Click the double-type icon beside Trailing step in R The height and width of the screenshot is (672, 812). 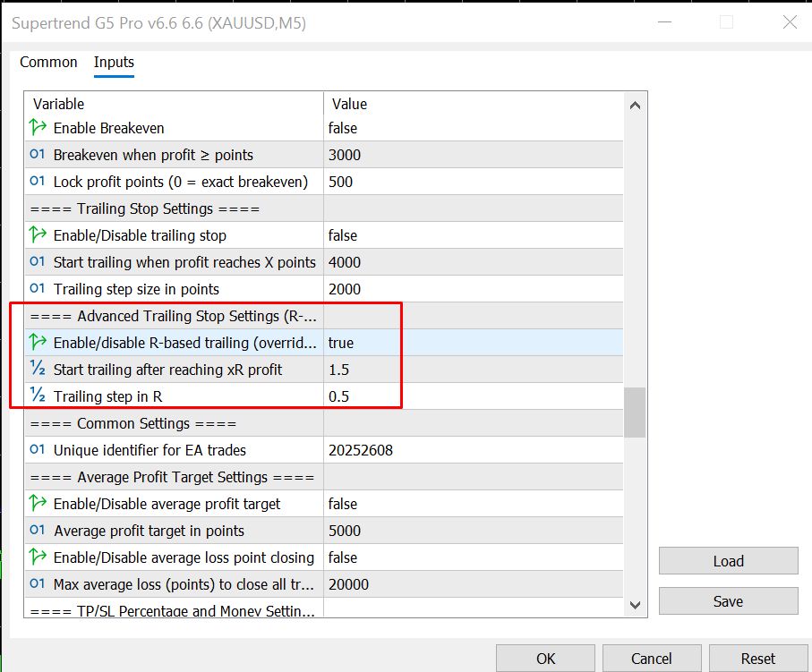tap(38, 396)
